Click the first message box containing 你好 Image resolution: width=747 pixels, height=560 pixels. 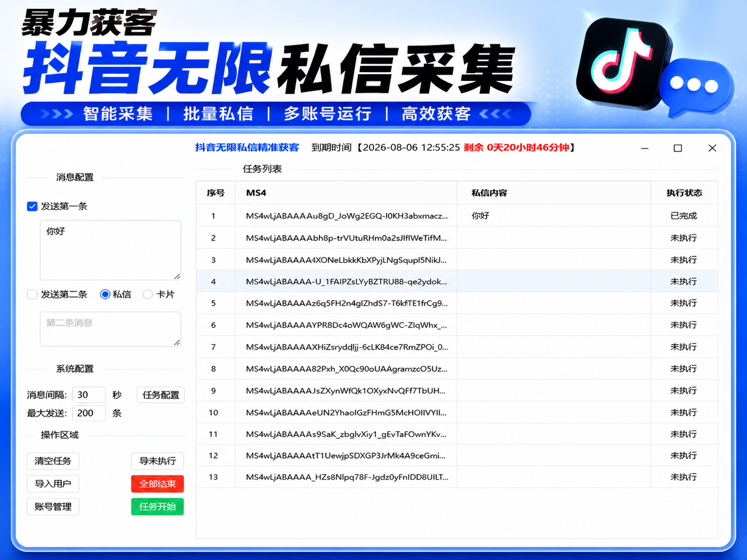coord(110,250)
